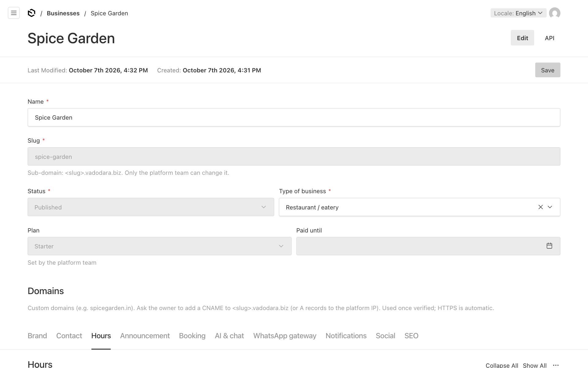This screenshot has width=588, height=368.
Task: Open the Notifications tab
Action: pyautogui.click(x=346, y=336)
